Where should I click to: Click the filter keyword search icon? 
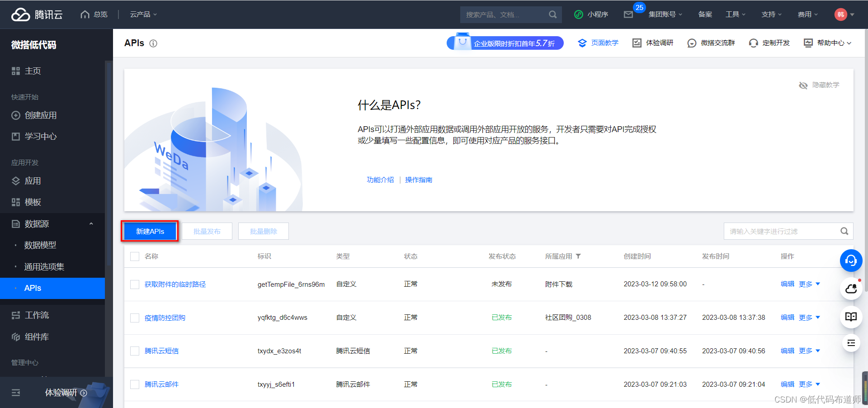click(844, 231)
